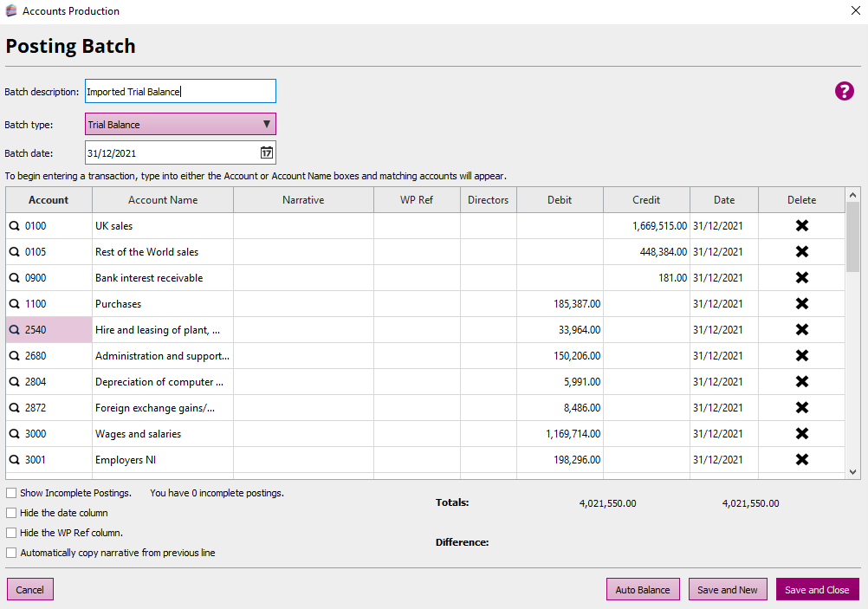Click lookup magnifier for account 2540

[15, 330]
